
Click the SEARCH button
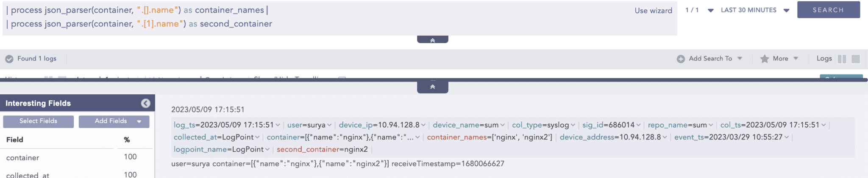(828, 10)
